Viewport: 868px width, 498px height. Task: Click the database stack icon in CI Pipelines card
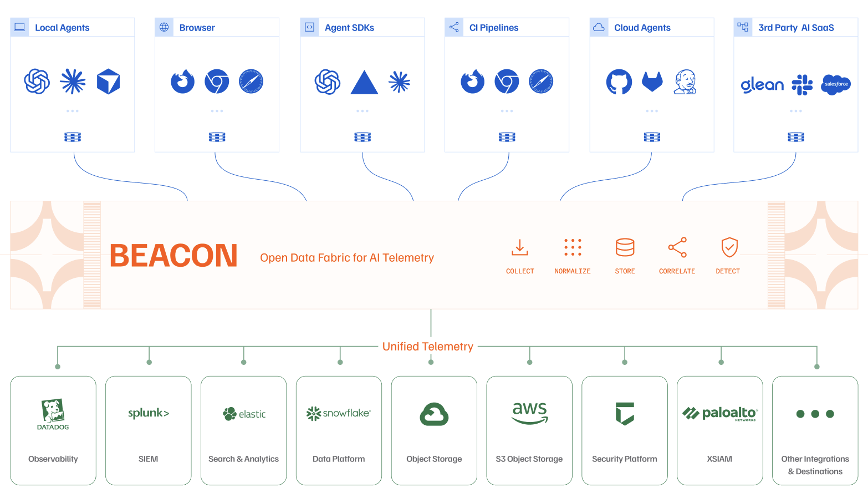(x=507, y=137)
